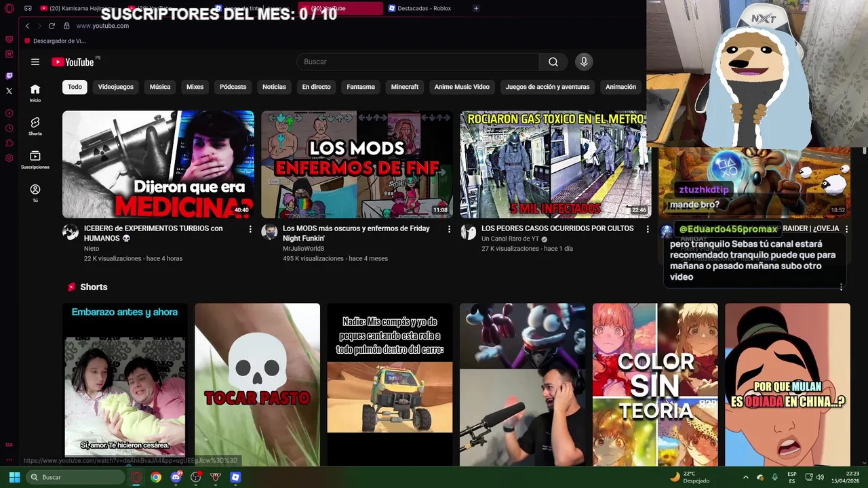Open options menu for the Shorts shelf

click(842, 287)
